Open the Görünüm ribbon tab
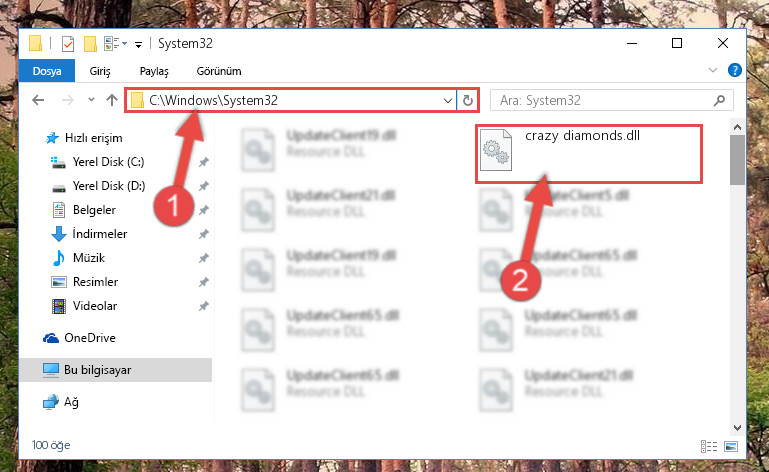This screenshot has height=472, width=769. pos(219,71)
